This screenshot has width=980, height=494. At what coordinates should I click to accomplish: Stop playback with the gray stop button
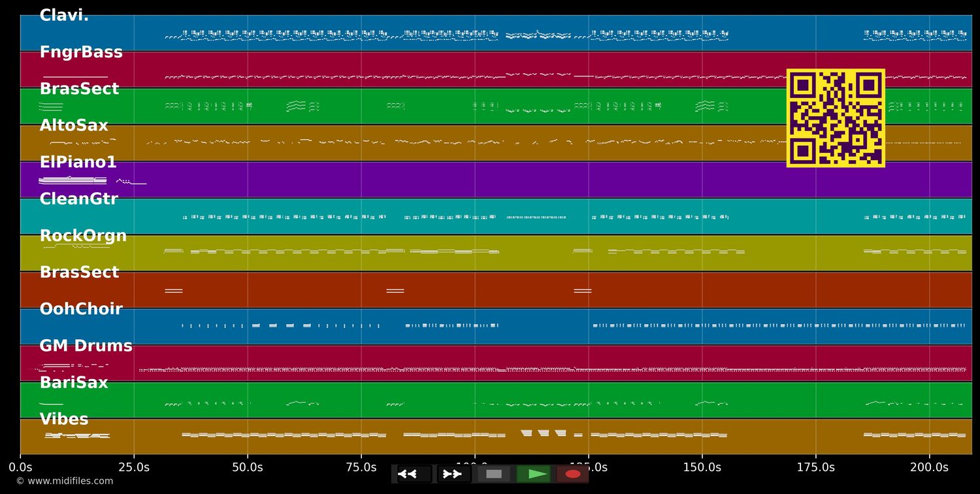pos(494,474)
